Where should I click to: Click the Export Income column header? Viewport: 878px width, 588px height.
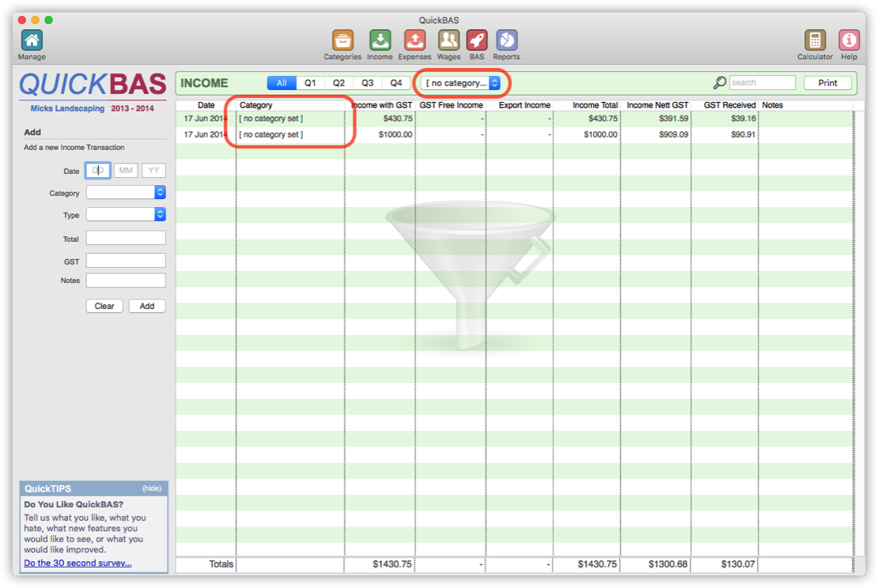[520, 105]
